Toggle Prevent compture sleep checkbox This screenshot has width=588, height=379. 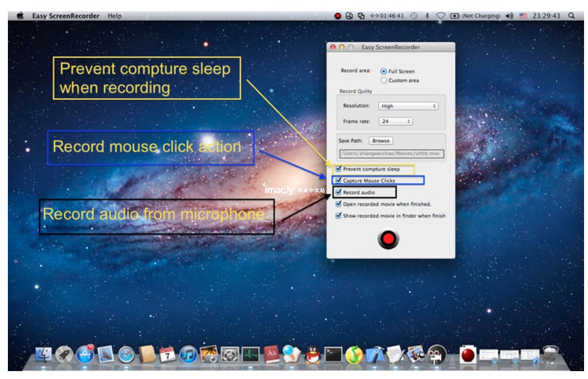pyautogui.click(x=338, y=169)
